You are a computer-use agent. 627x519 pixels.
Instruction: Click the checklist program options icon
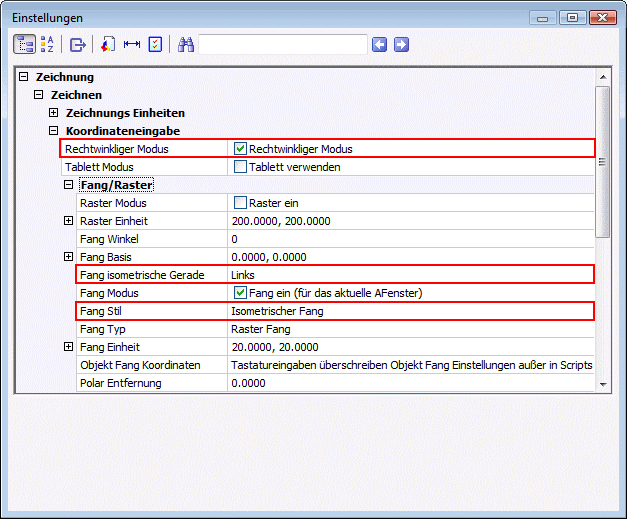tap(155, 44)
